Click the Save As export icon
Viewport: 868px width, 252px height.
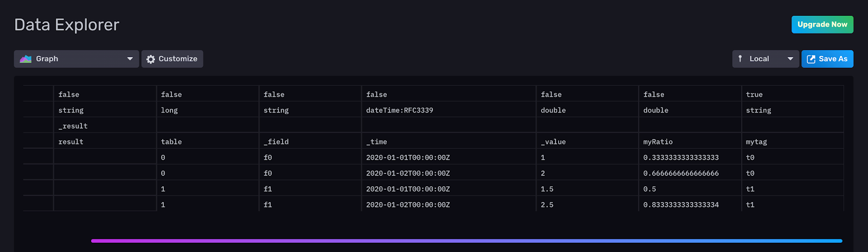point(811,59)
